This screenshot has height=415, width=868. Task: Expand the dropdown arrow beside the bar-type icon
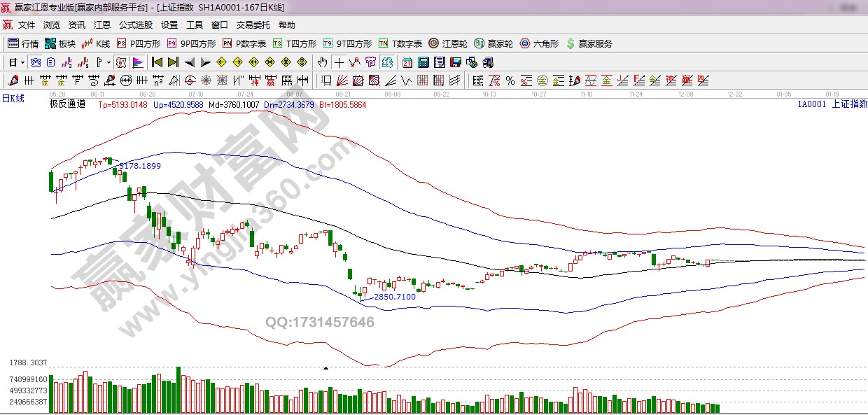pos(108,62)
